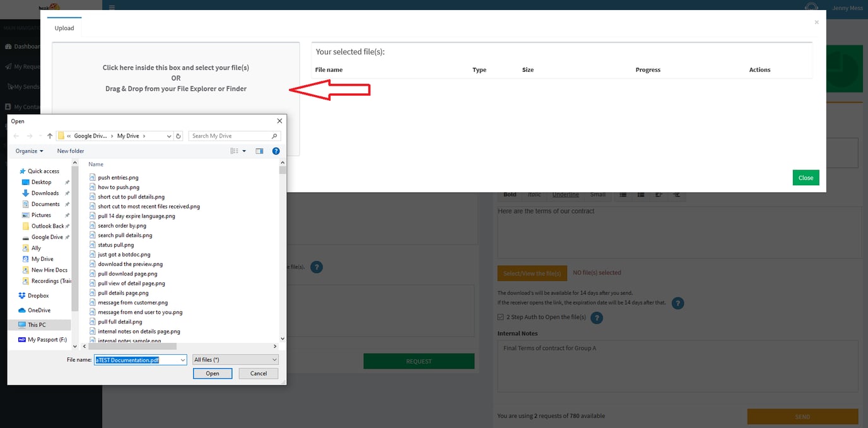
Task: Click the change view icon in Open dialog
Action: tap(234, 151)
